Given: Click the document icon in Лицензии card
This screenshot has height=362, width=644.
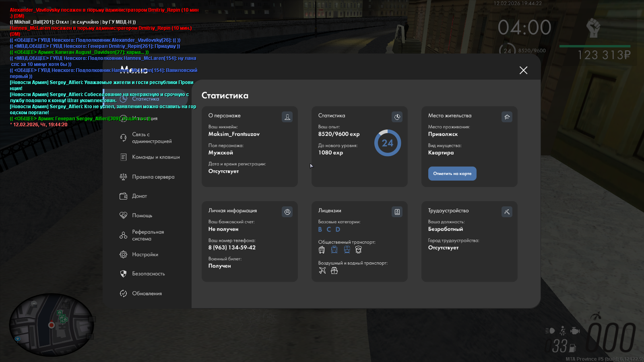Looking at the screenshot, I should point(397,212).
